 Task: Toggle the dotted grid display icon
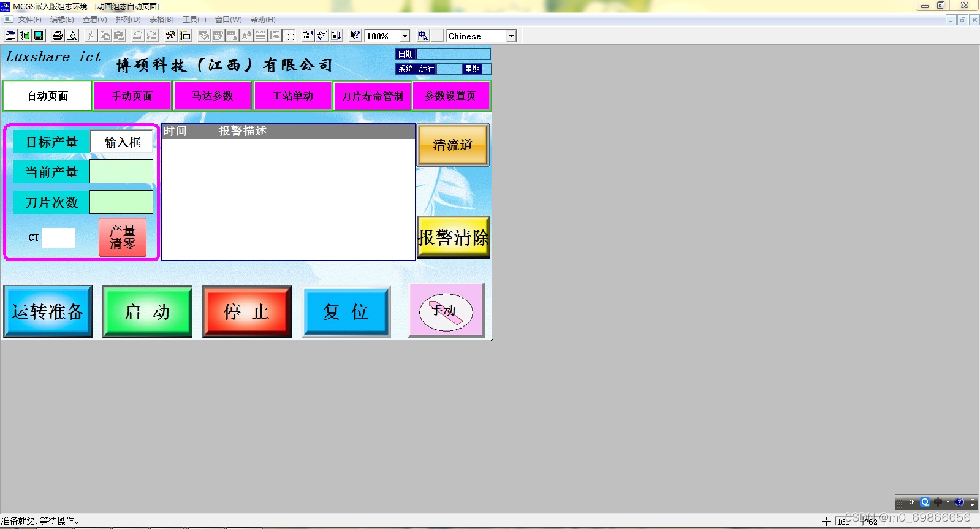coord(289,36)
